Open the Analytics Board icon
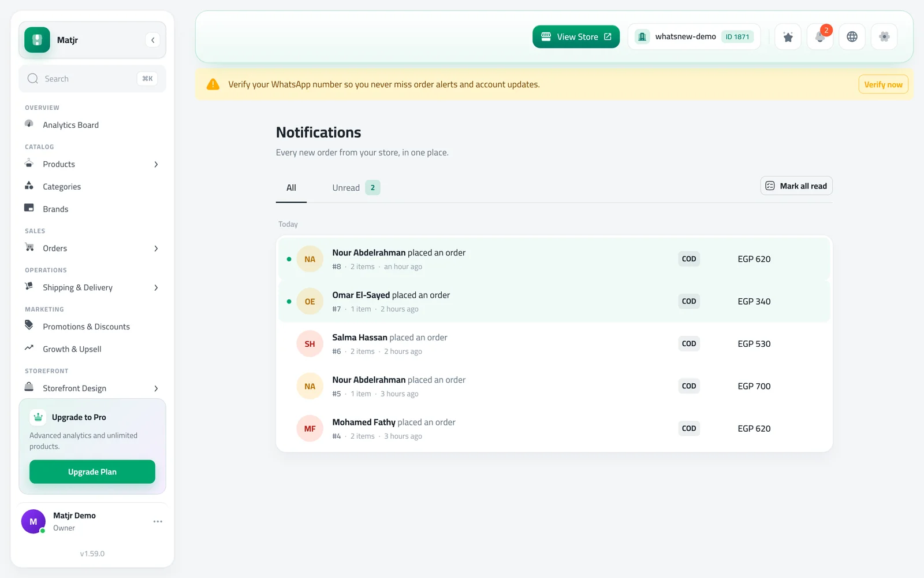 [29, 124]
